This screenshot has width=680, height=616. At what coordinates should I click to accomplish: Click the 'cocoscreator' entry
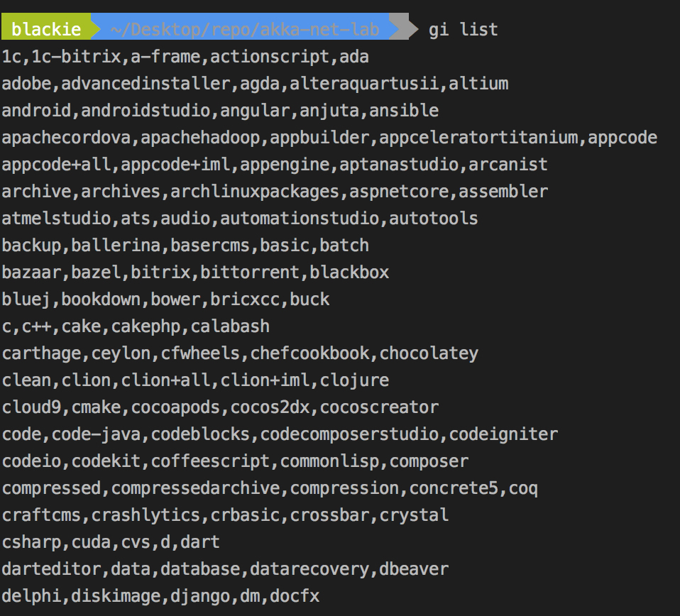(x=379, y=407)
